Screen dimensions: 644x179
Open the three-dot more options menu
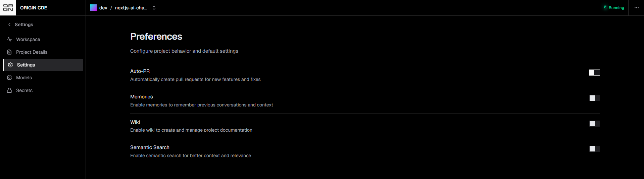pyautogui.click(x=636, y=8)
